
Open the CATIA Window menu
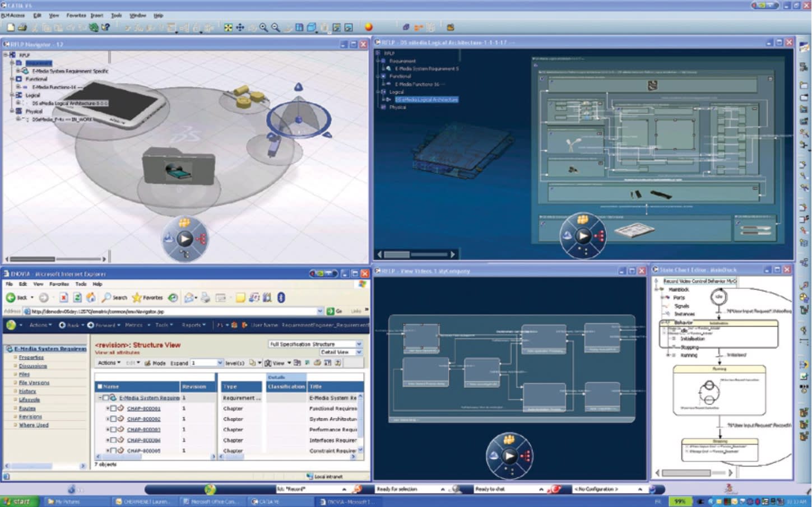138,16
